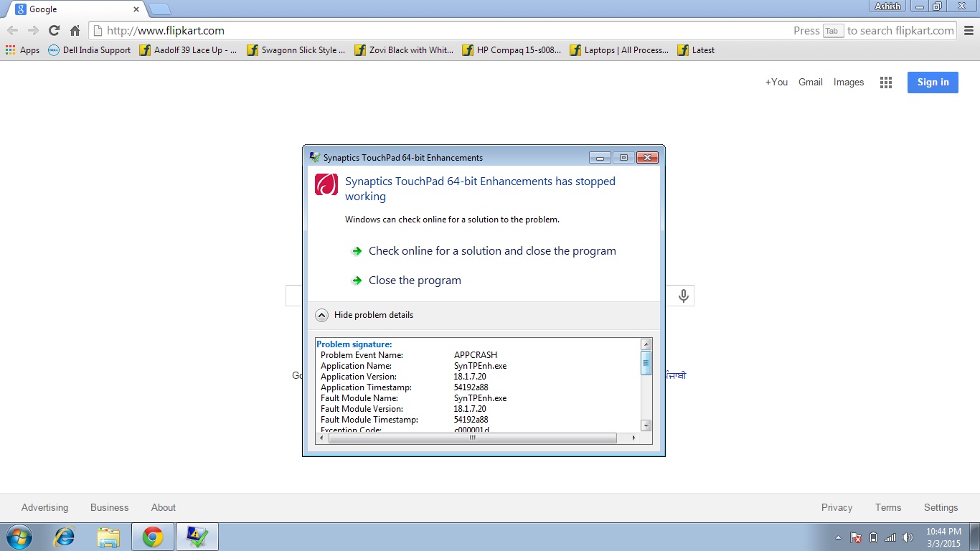Reload the page with the refresh icon

point(54,31)
